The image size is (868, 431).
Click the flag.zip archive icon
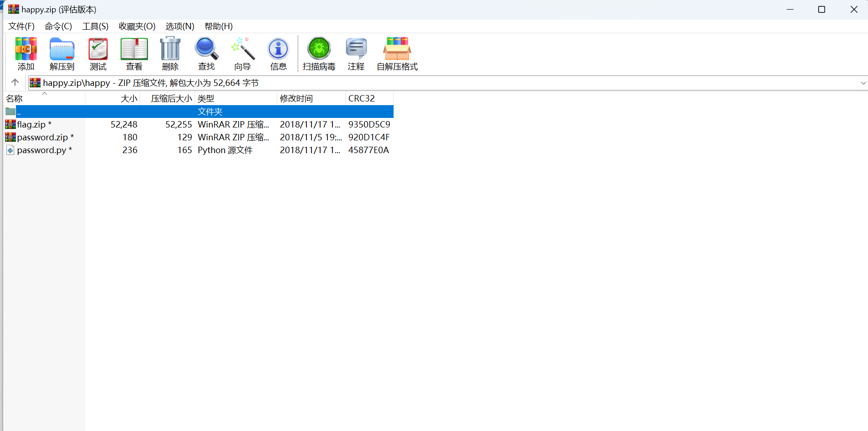click(x=11, y=124)
